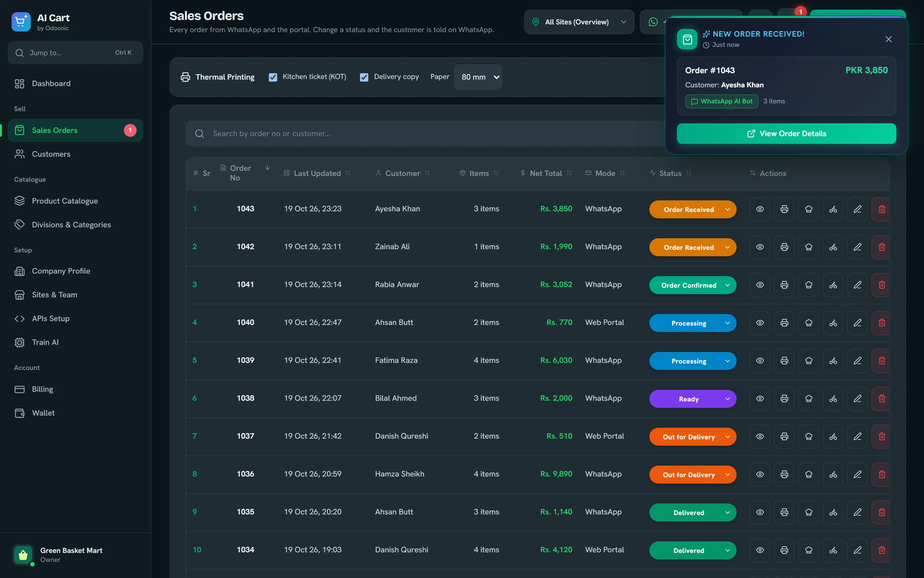Sort table by Net Total column
This screenshot has height=578, width=924.
(x=546, y=173)
